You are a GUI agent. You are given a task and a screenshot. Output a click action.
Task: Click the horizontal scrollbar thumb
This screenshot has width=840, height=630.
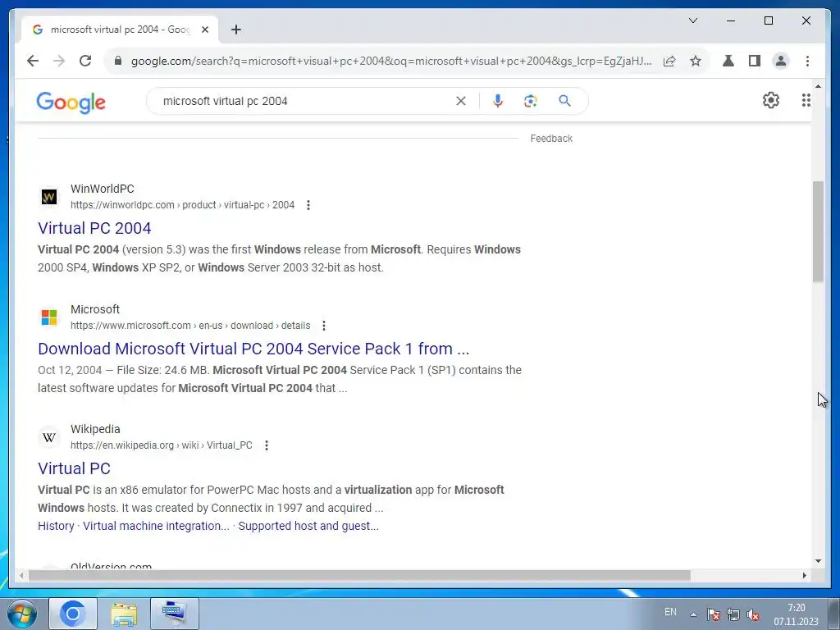point(359,575)
